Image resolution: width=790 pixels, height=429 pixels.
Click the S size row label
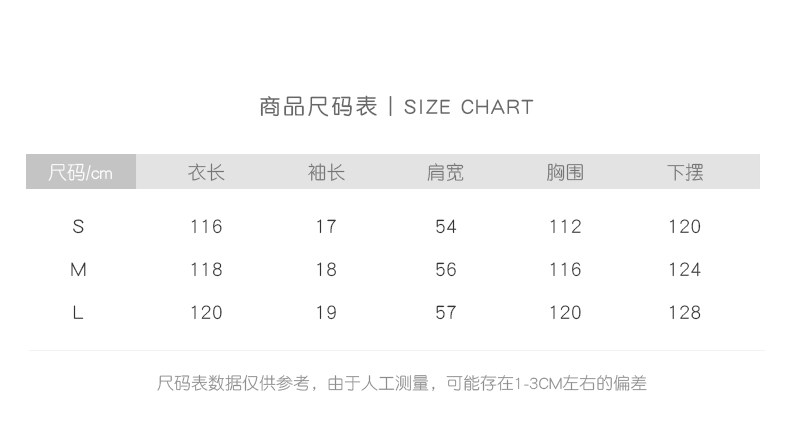click(78, 227)
